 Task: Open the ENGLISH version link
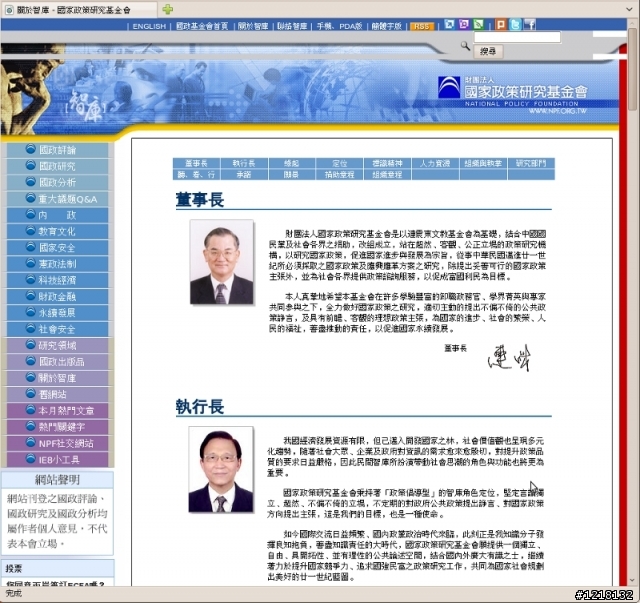(149, 26)
